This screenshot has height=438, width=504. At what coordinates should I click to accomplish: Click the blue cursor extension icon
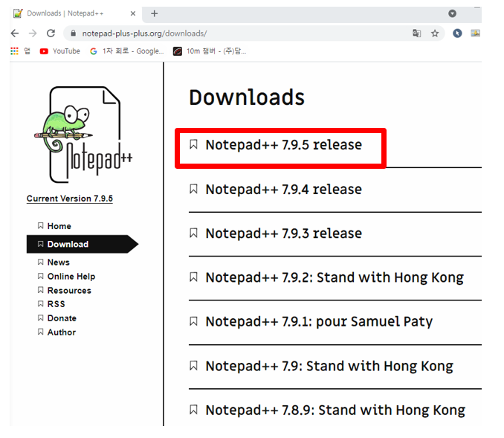(x=457, y=33)
